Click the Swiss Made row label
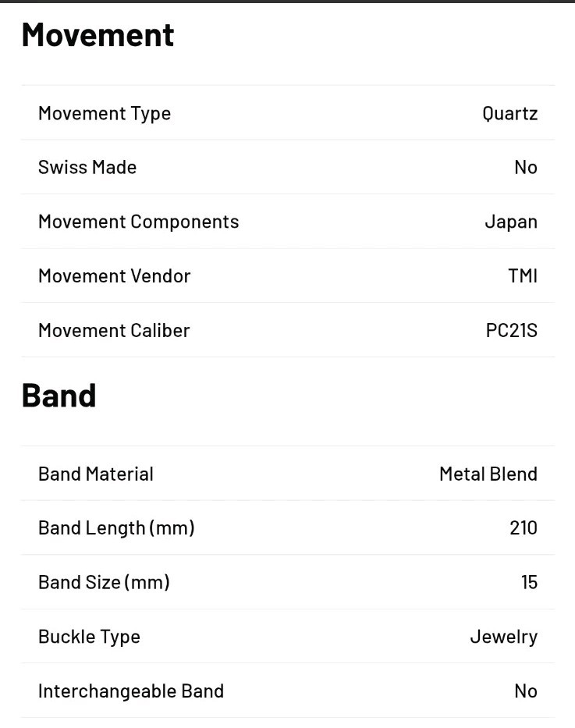575x728 pixels. 87,167
